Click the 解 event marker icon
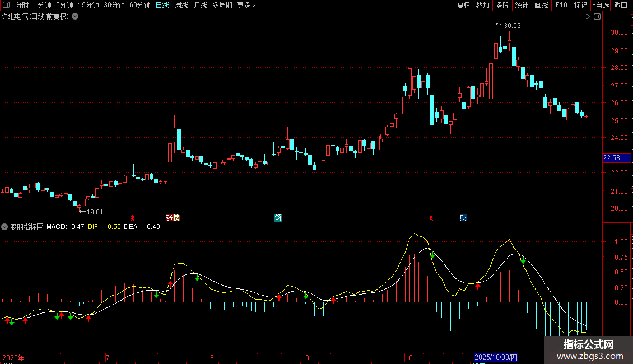The image size is (633, 364). pos(278,218)
